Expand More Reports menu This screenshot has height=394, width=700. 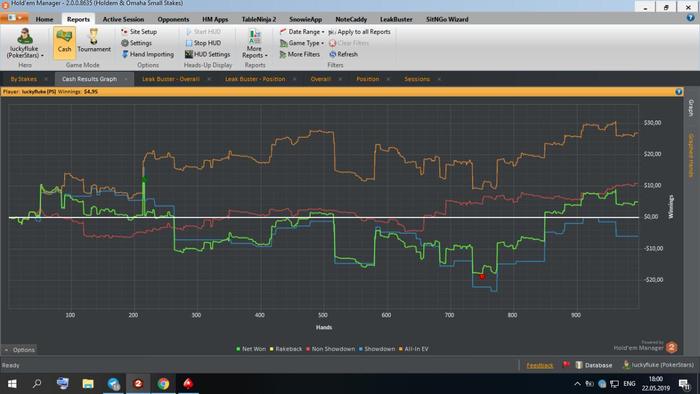tap(255, 43)
